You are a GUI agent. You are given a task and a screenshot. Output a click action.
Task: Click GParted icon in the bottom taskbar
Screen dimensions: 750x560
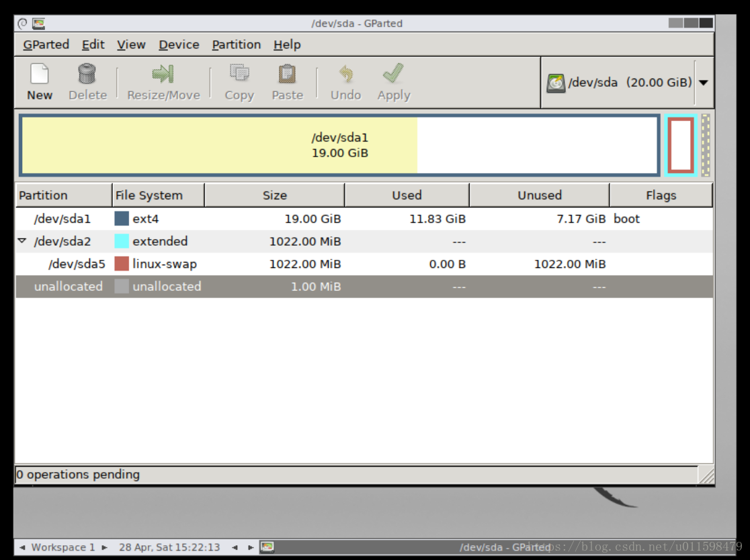(267, 547)
